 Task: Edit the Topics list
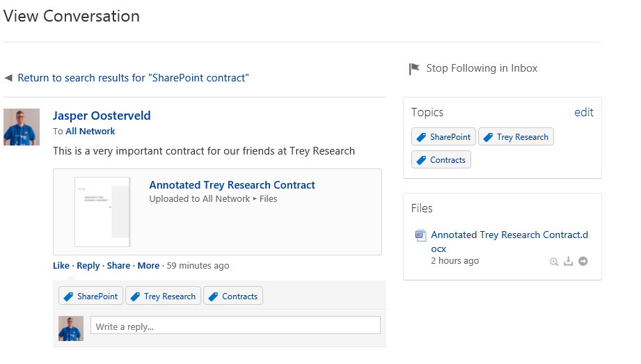pos(584,113)
